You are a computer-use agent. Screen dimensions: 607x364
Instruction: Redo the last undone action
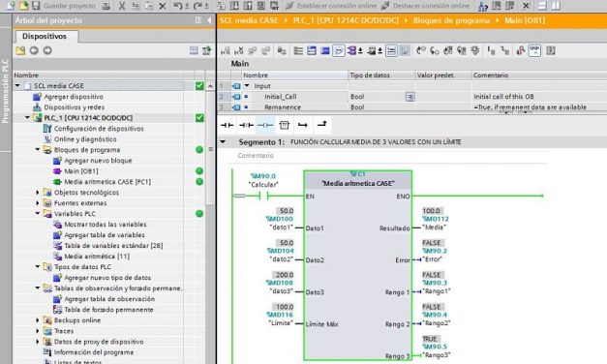[197, 6]
